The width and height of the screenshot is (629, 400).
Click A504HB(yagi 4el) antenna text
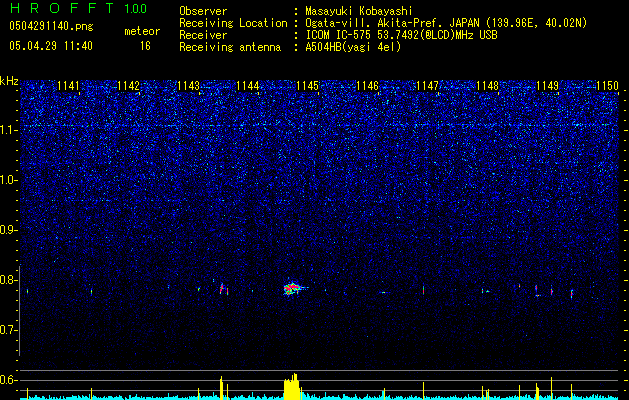353,47
